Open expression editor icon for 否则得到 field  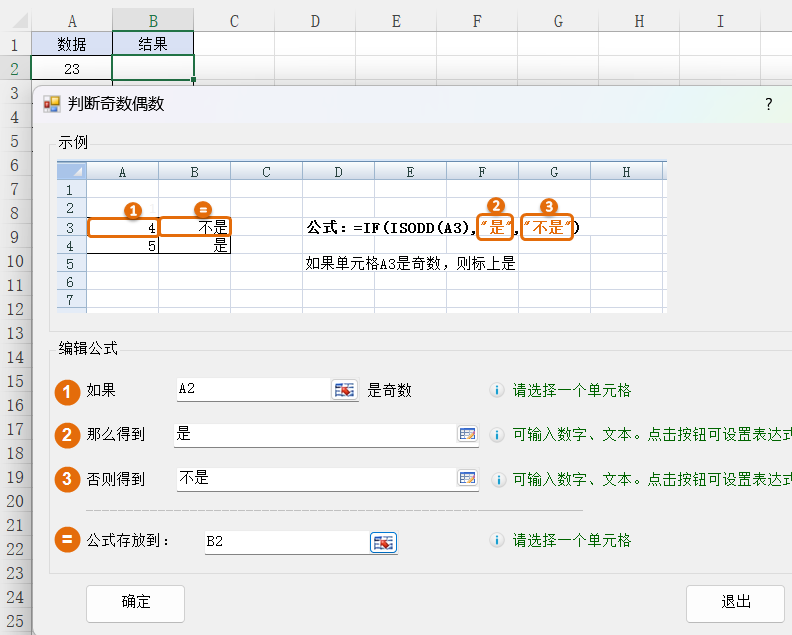coord(467,479)
